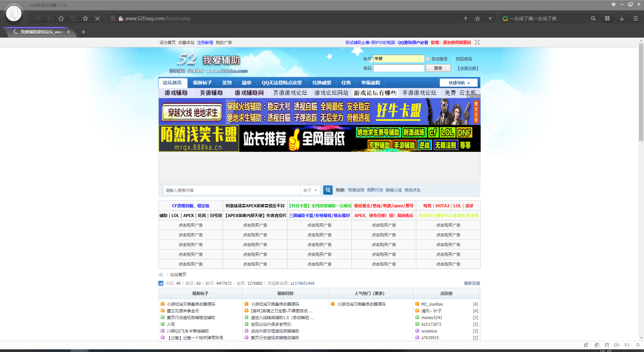Select the 签到 navigation item

pyautogui.click(x=227, y=83)
